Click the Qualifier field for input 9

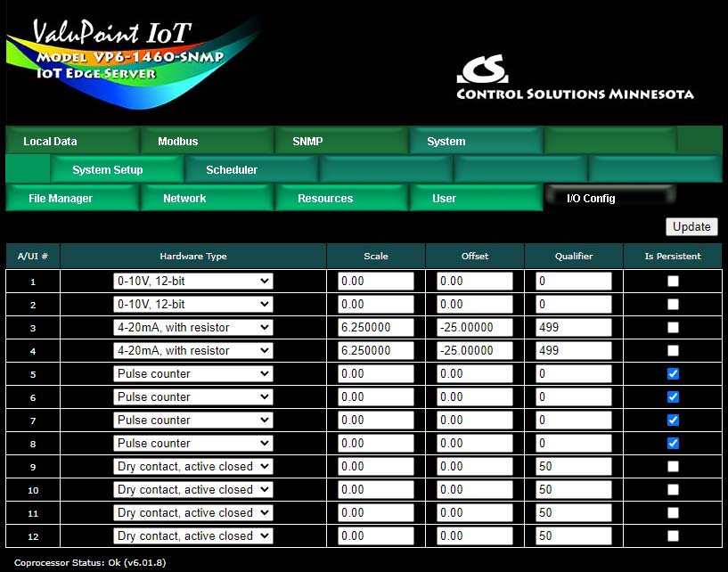click(573, 466)
